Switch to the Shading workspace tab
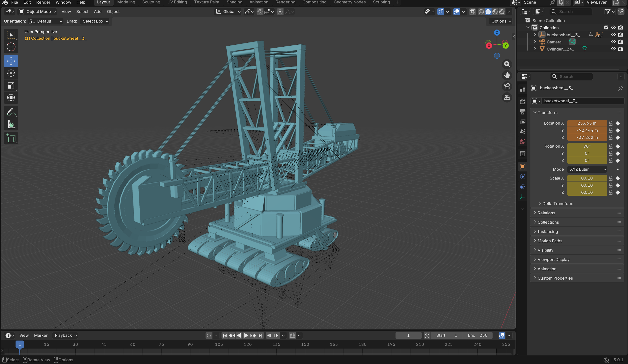 click(x=234, y=2)
